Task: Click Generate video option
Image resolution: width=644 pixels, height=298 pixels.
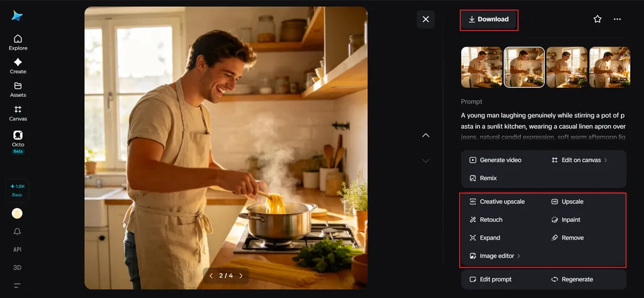Action: [x=496, y=160]
